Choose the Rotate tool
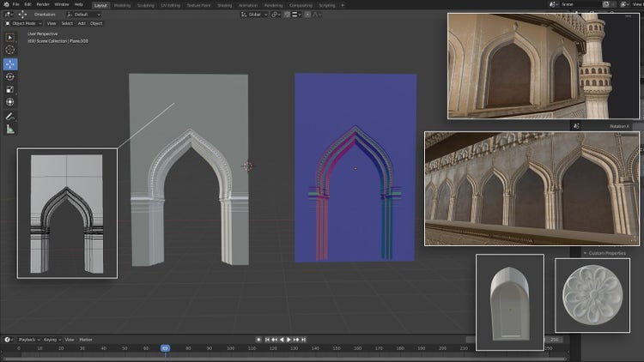The height and width of the screenshot is (362, 644). pyautogui.click(x=10, y=76)
